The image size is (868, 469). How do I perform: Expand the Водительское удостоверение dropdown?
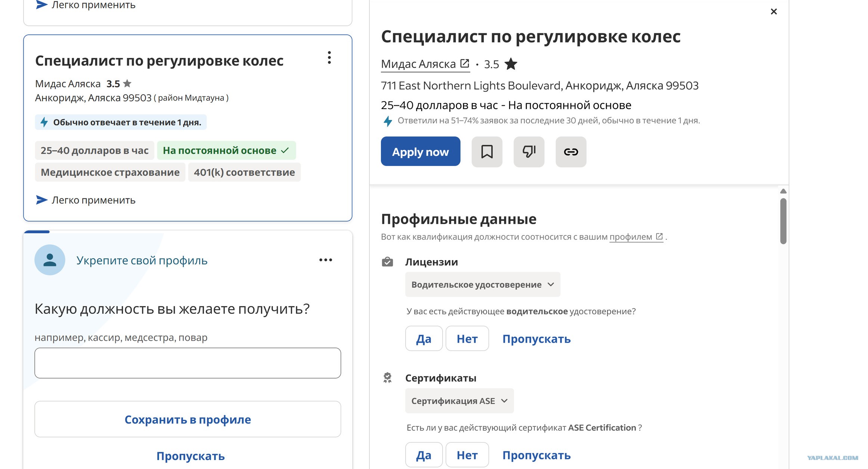tap(483, 284)
